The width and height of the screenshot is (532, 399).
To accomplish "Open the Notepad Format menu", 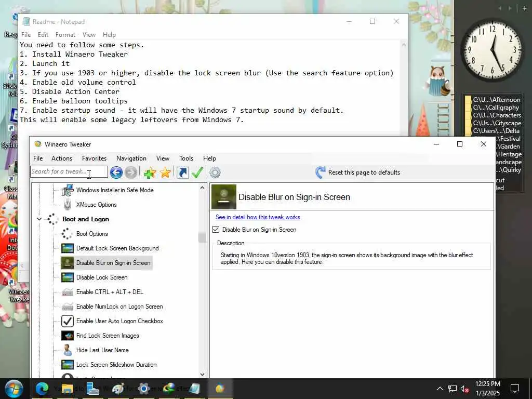I will [65, 35].
